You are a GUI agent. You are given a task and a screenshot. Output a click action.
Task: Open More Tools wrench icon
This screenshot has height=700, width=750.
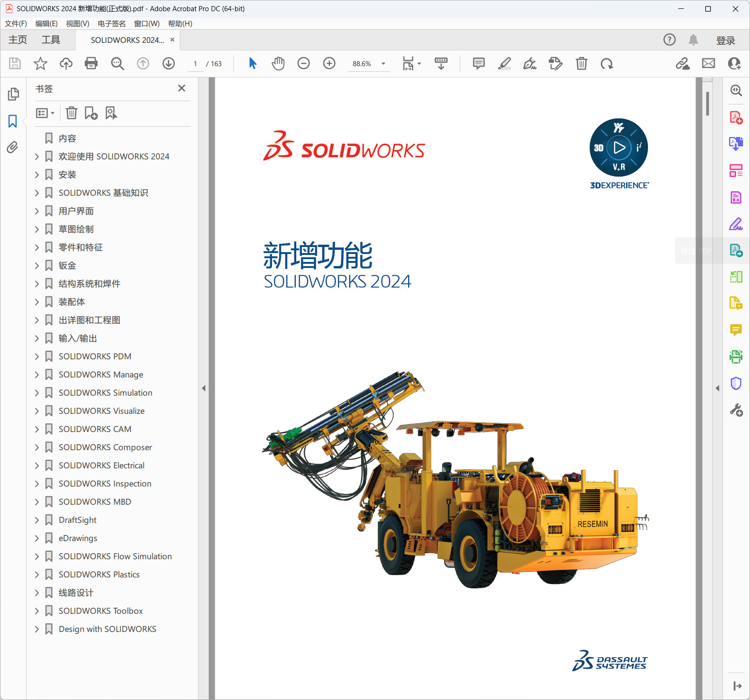tap(736, 410)
